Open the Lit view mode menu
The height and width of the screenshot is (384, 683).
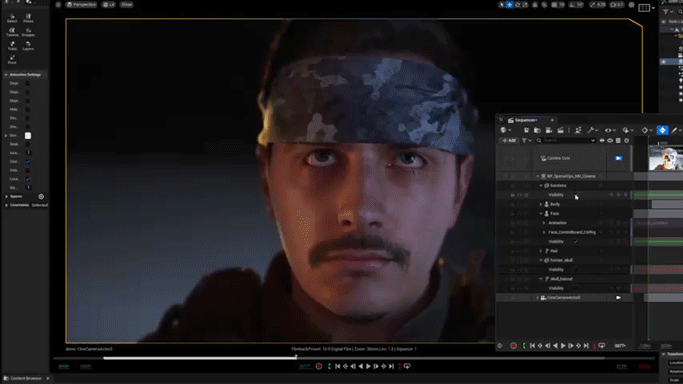click(109, 5)
